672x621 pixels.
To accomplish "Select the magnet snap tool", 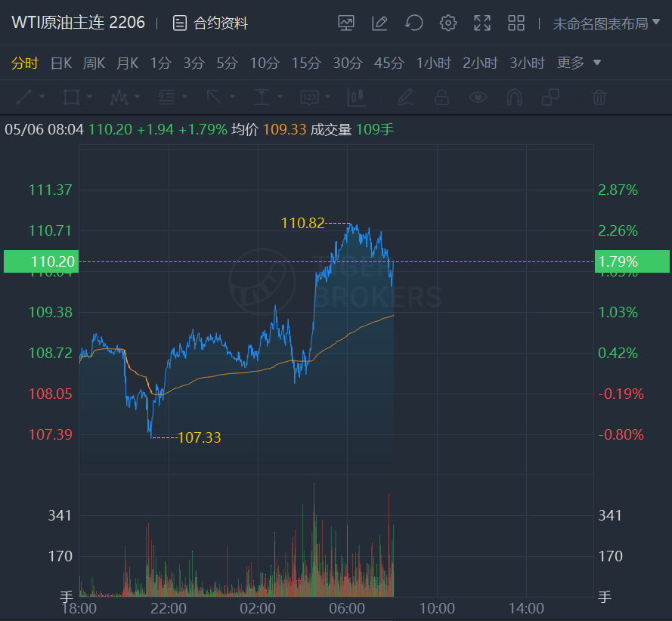I will pos(514,97).
